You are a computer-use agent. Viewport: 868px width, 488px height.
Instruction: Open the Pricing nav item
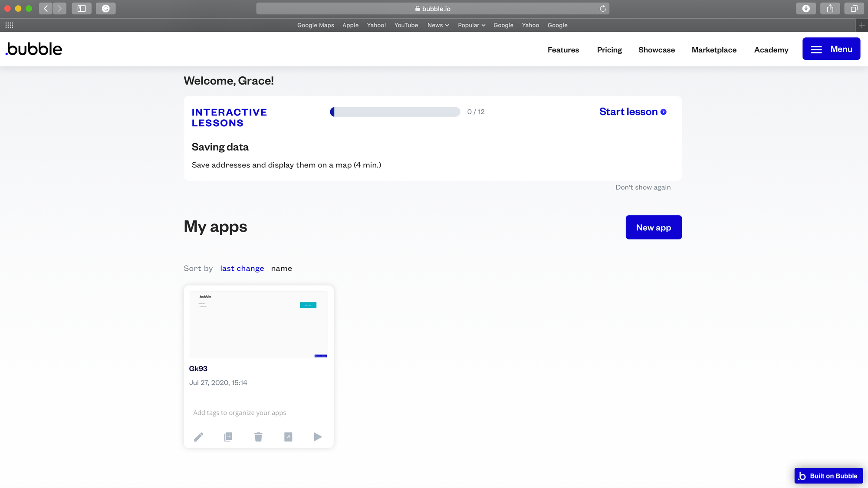click(609, 50)
